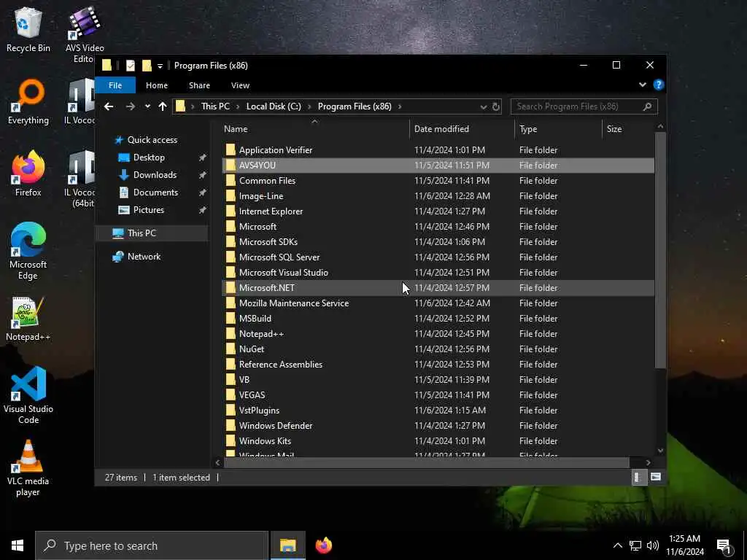Open the recent locations dropdown
Viewport: 747px width, 560px height.
point(147,106)
